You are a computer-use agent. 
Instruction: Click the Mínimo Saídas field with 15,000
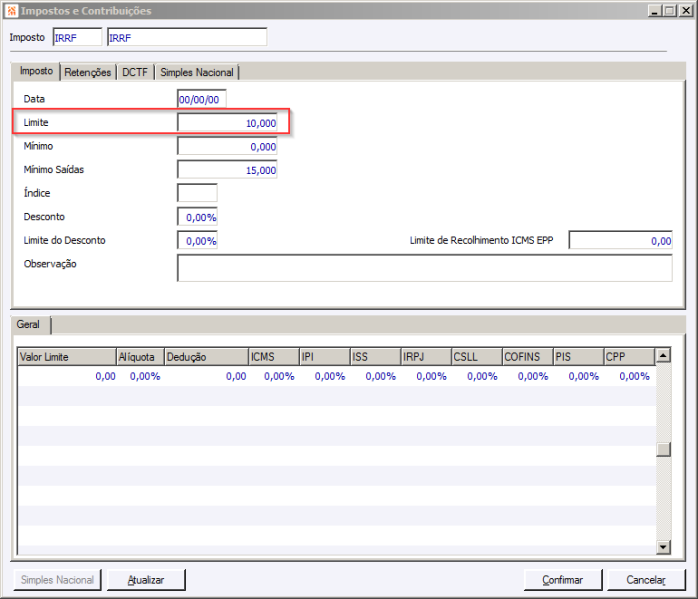coord(227,170)
